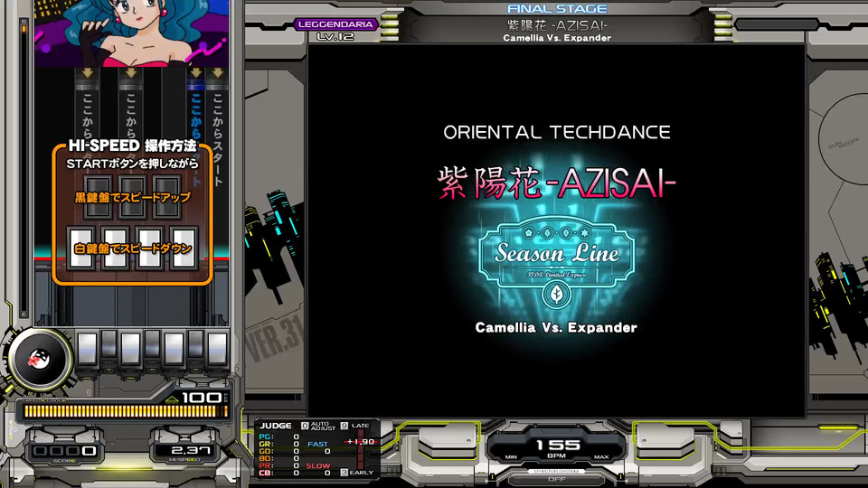Image resolution: width=868 pixels, height=488 pixels.
Task: Click the last black key in tutorial
Action: coord(166,196)
